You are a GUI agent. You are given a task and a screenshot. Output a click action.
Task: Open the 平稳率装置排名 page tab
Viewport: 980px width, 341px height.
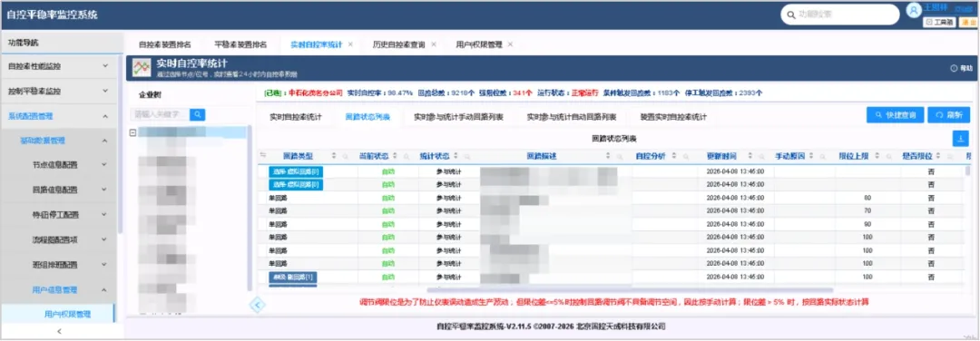(240, 44)
